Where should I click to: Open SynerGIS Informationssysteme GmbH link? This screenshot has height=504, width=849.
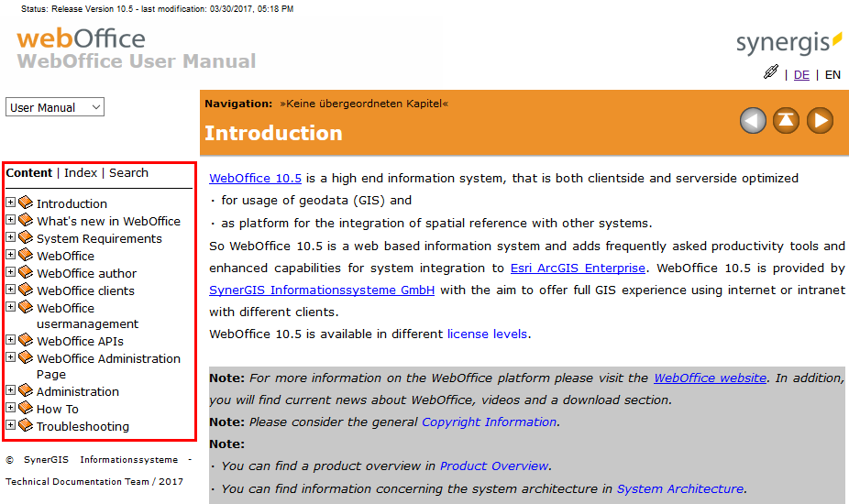click(x=322, y=290)
